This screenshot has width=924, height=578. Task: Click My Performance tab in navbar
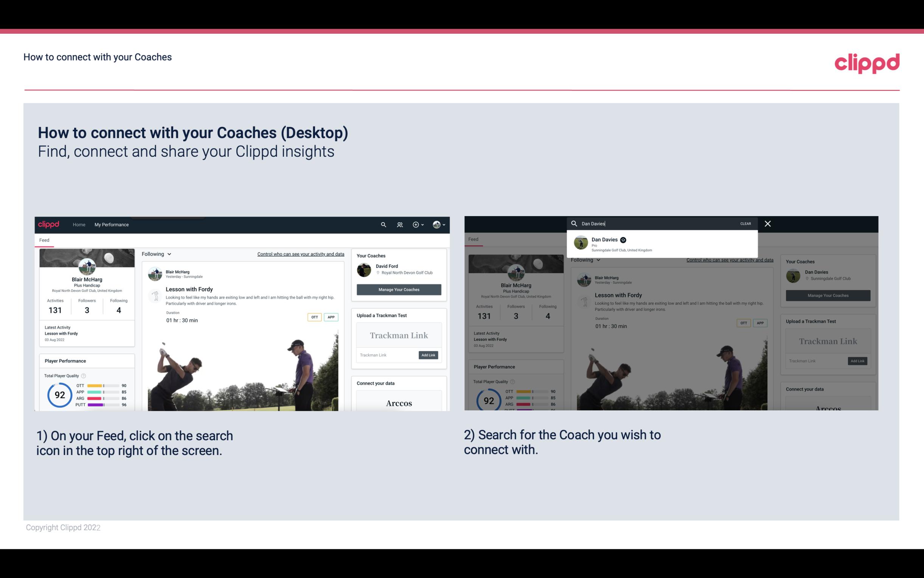tap(112, 224)
